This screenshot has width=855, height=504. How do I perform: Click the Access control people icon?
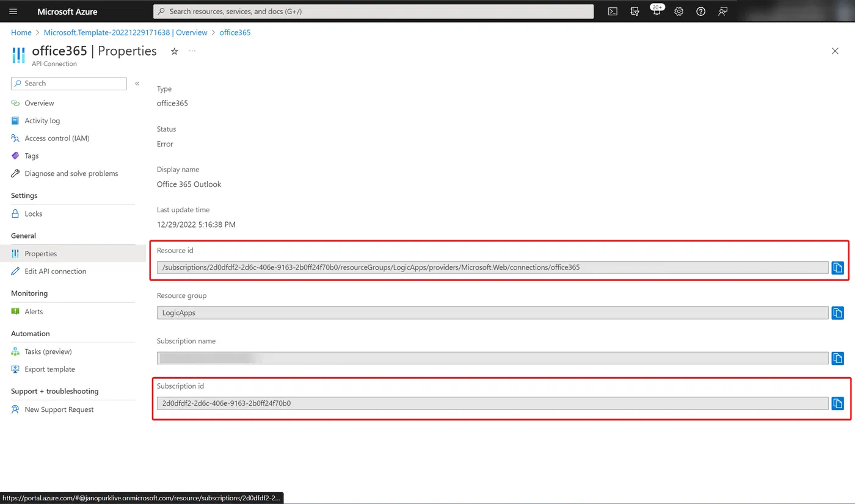click(x=15, y=139)
